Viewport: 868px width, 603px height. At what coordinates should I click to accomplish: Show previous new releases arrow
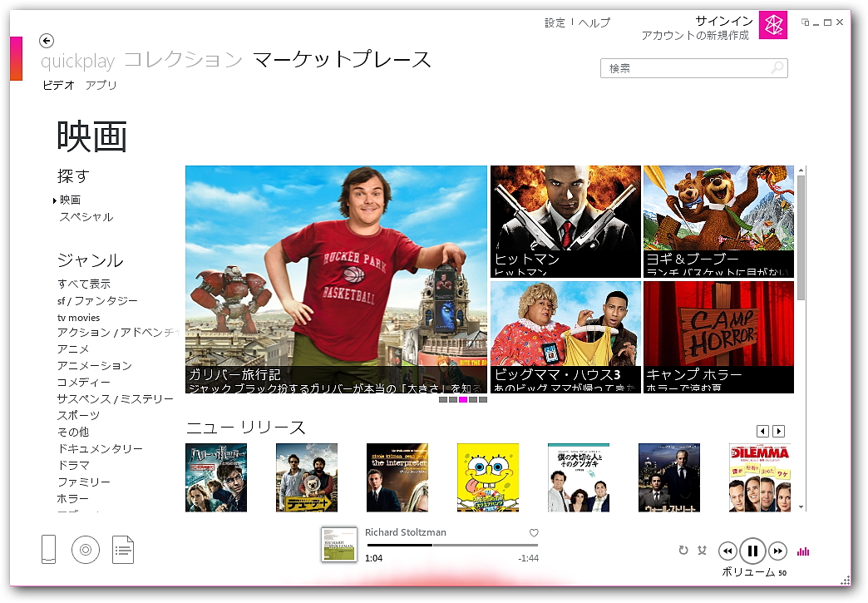(x=762, y=431)
